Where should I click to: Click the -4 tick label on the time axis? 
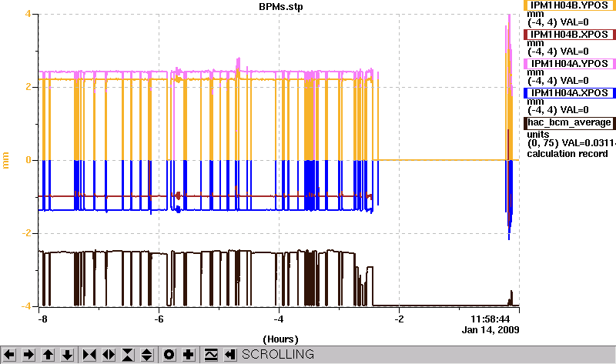click(279, 319)
